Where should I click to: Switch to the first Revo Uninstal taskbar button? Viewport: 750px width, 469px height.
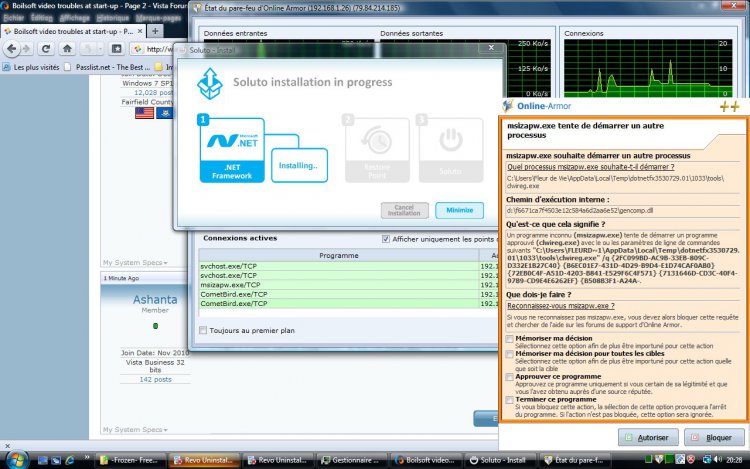point(204,460)
